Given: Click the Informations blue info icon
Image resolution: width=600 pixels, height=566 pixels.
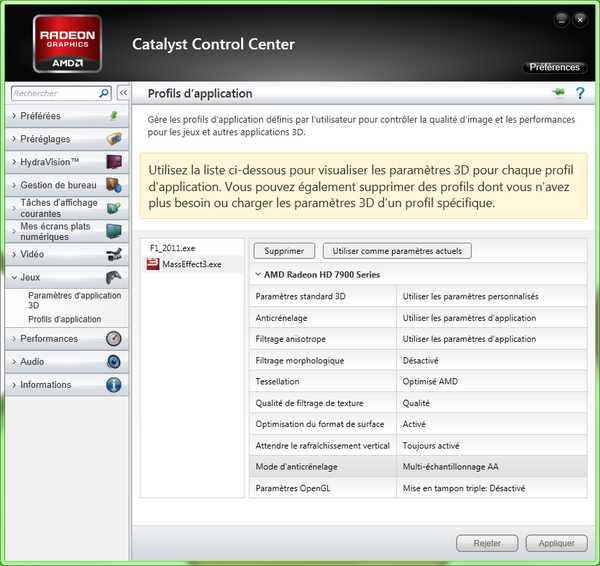Looking at the screenshot, I should point(114,385).
